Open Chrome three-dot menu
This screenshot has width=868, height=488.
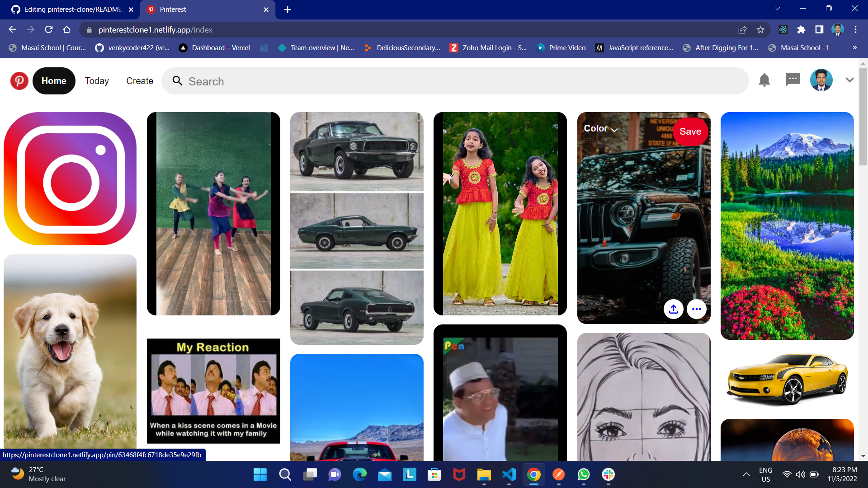click(x=855, y=29)
